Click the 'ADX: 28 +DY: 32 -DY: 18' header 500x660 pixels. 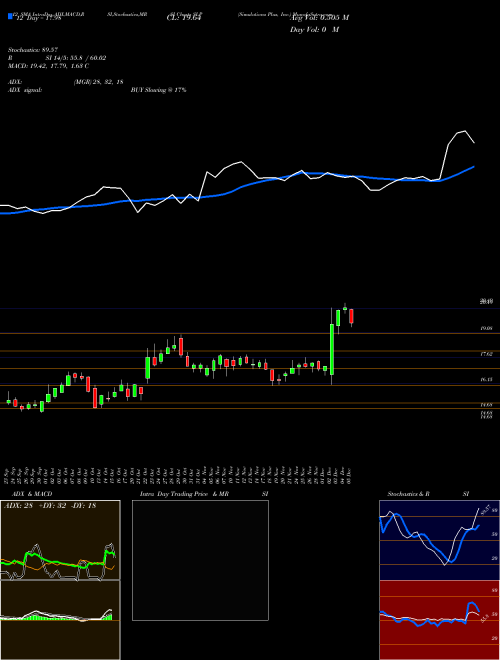pyautogui.click(x=50, y=506)
